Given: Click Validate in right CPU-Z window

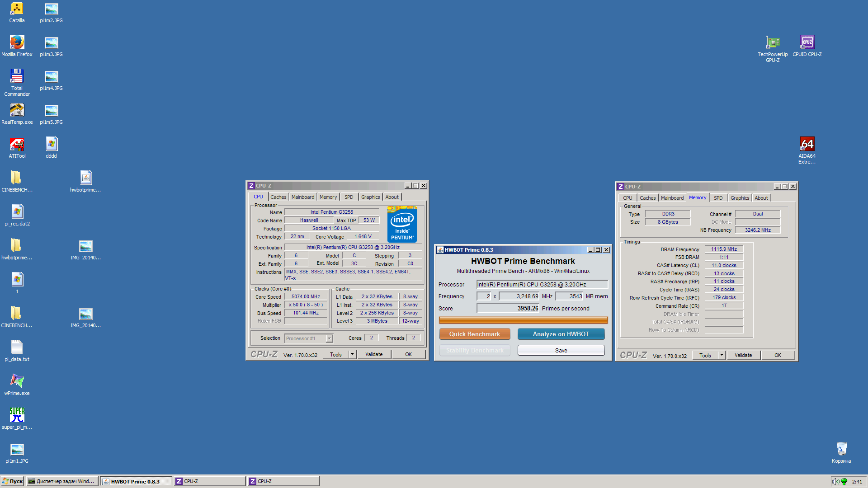Looking at the screenshot, I should [743, 355].
